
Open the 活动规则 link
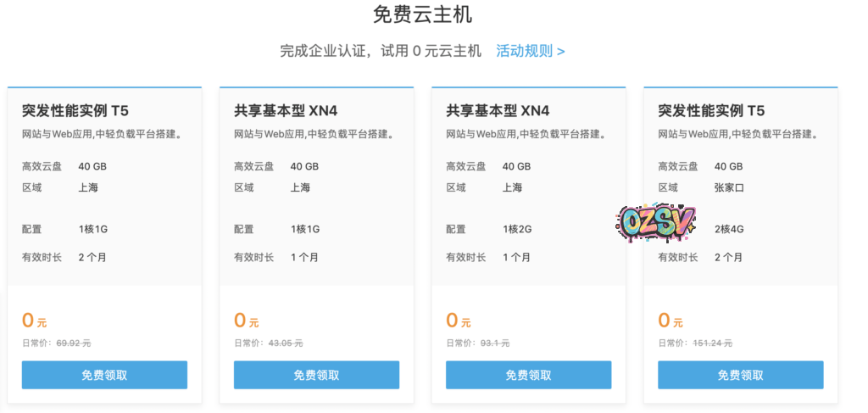(x=530, y=51)
